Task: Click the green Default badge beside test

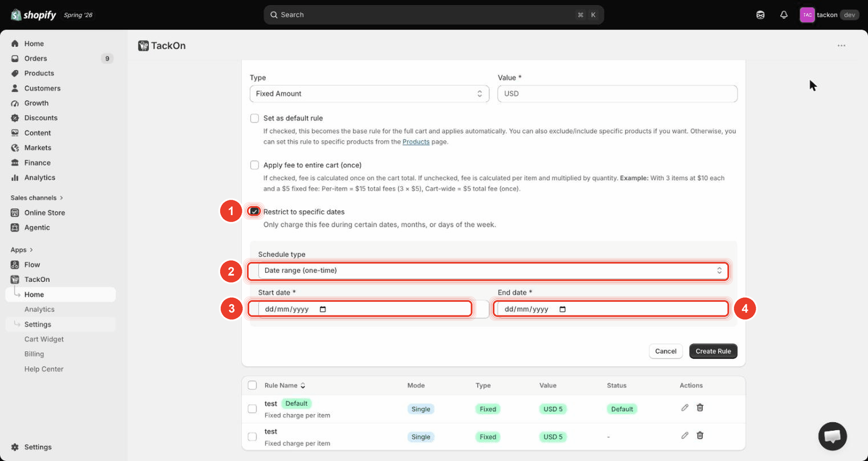Action: [296, 403]
